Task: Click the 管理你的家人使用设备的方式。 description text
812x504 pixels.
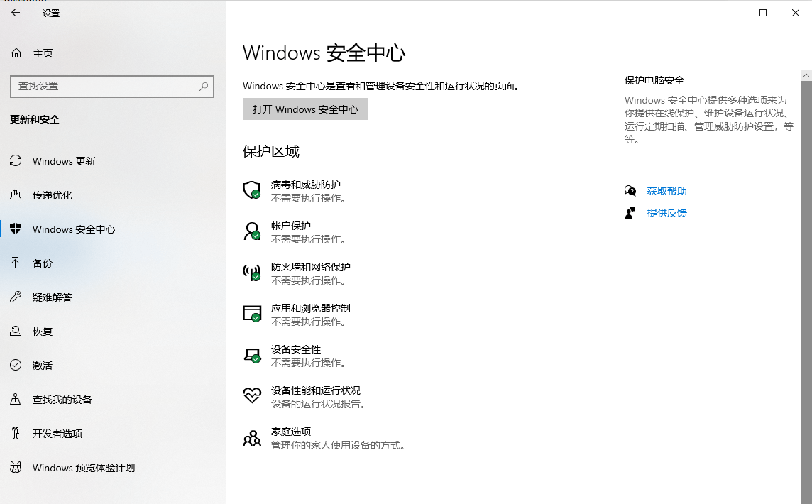Action: 339,446
